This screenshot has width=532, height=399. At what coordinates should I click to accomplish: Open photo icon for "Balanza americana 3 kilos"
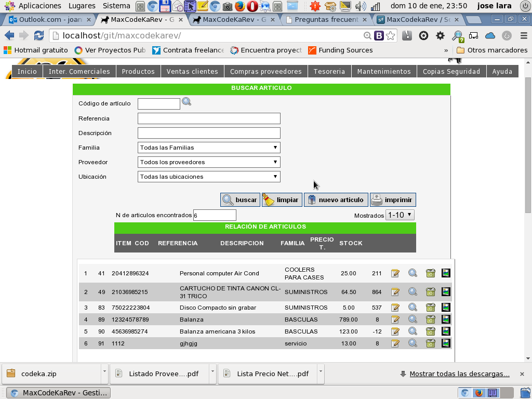coord(446,331)
